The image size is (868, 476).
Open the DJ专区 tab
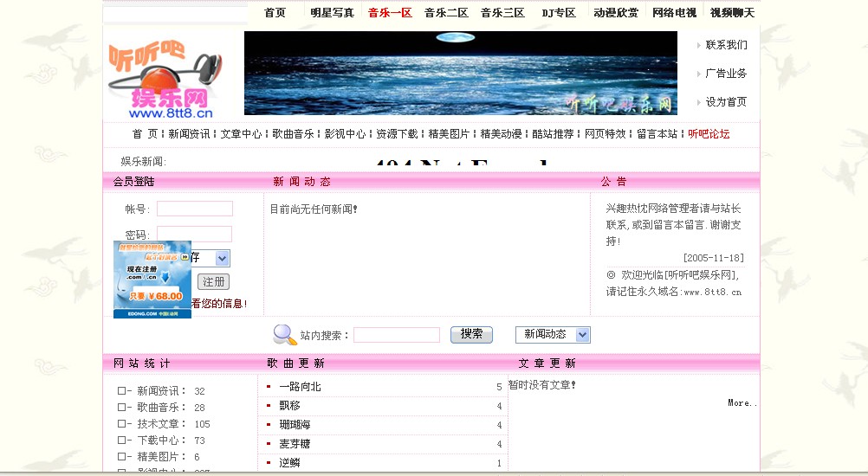click(x=559, y=12)
